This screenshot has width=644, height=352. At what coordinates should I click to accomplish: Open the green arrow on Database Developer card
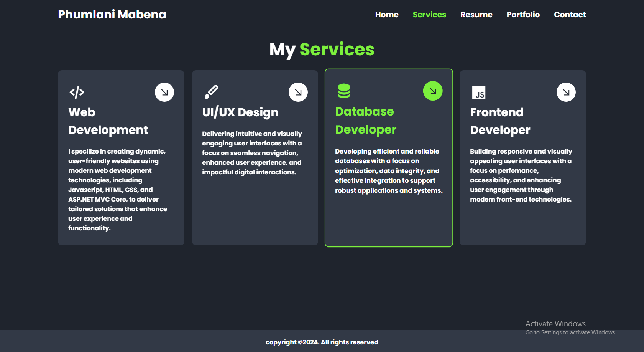click(433, 91)
